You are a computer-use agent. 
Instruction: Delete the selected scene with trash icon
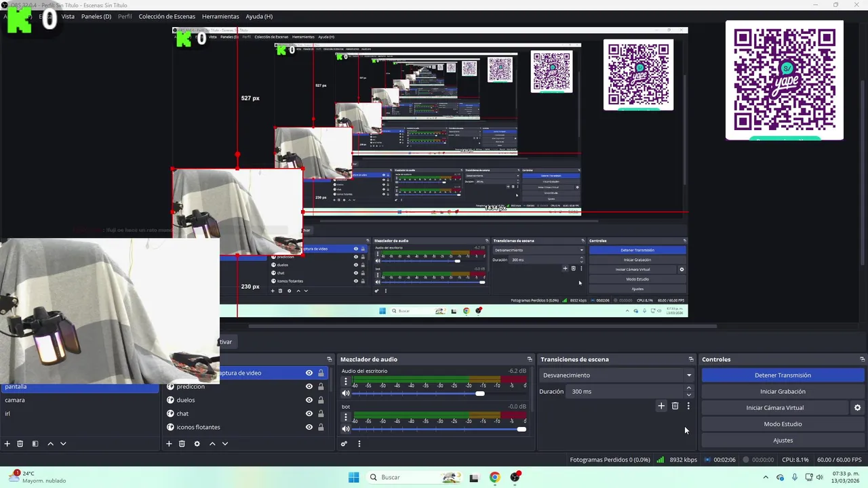click(x=20, y=444)
